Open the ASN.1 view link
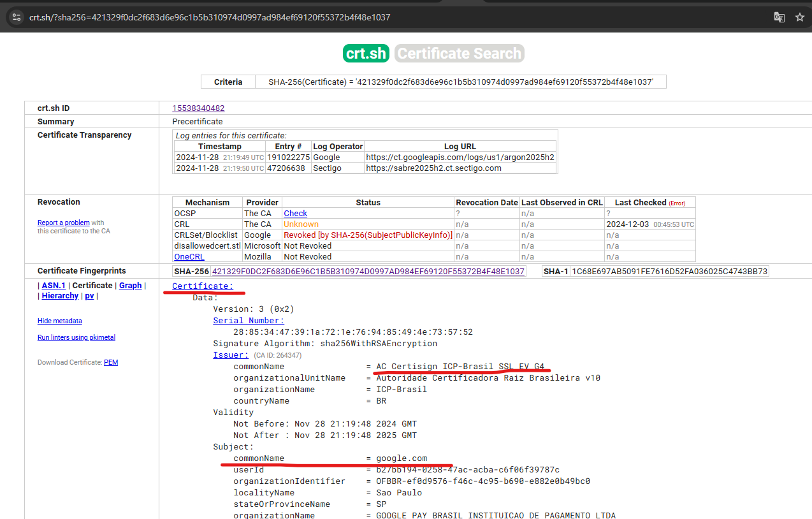The height and width of the screenshot is (519, 812). pos(54,286)
